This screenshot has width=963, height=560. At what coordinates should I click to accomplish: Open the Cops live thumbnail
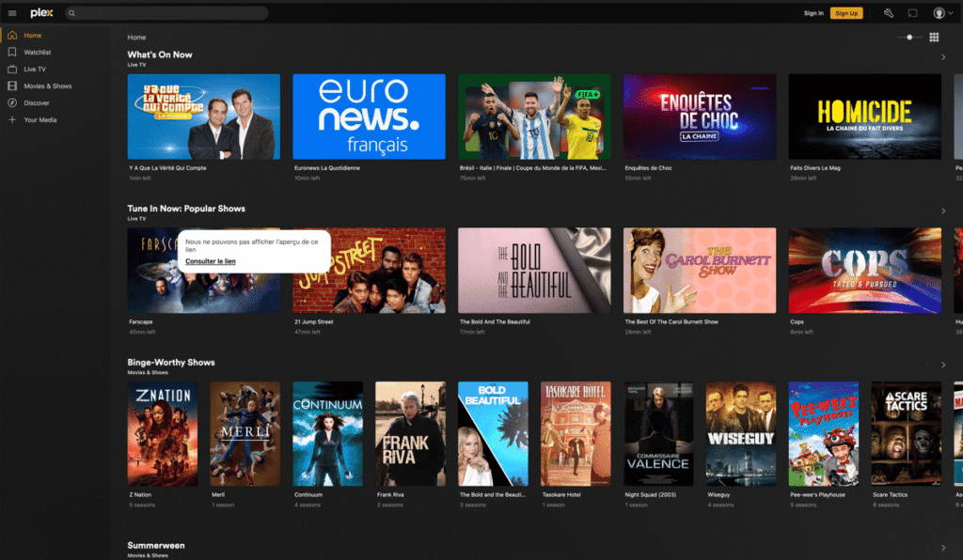[x=865, y=271]
